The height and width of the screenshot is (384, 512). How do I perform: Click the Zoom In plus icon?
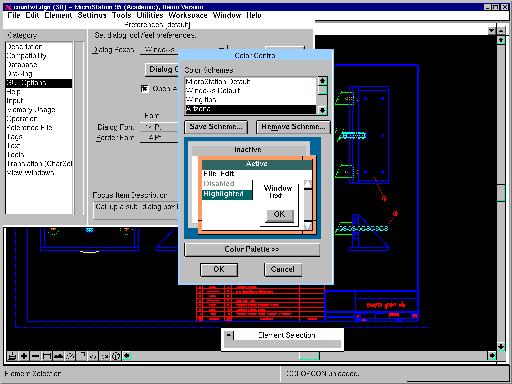tap(24, 356)
